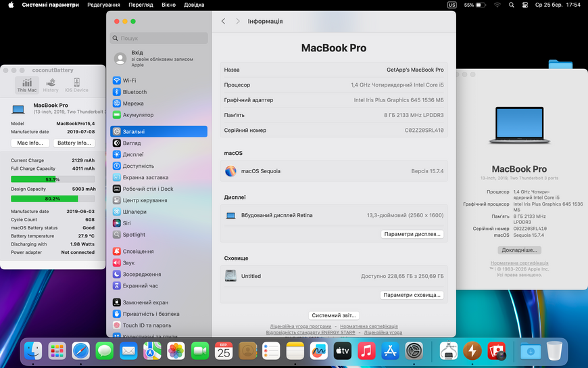
Task: Open Дисплеї in sidebar
Action: coord(159,154)
